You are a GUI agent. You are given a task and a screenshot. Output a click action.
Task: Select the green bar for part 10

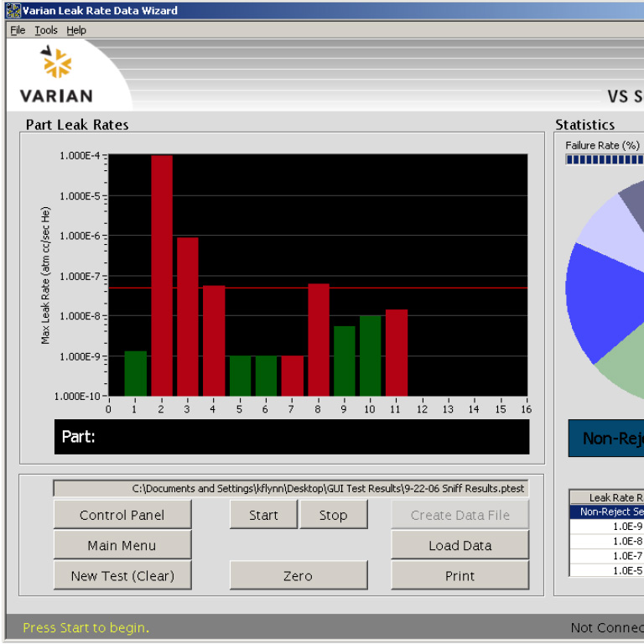coord(371,356)
